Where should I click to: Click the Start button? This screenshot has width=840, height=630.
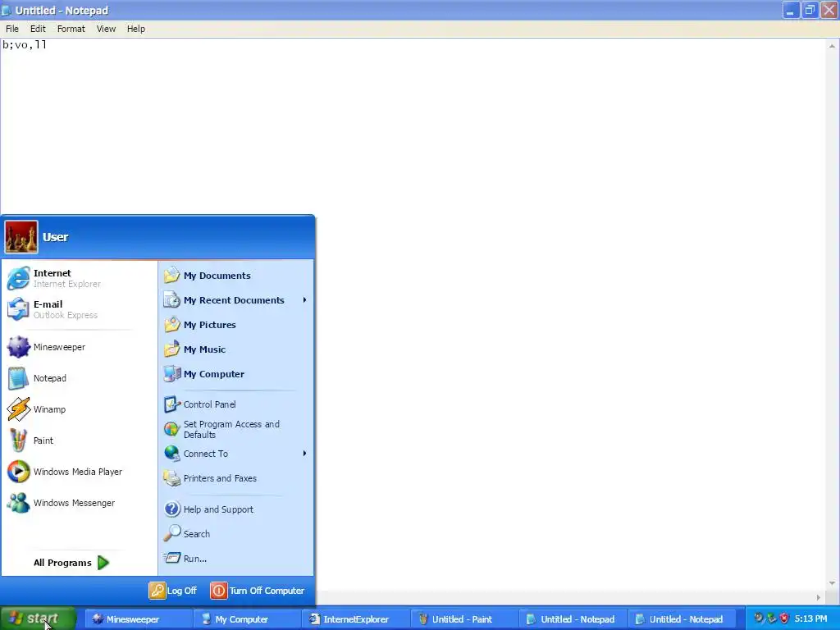[x=38, y=619]
